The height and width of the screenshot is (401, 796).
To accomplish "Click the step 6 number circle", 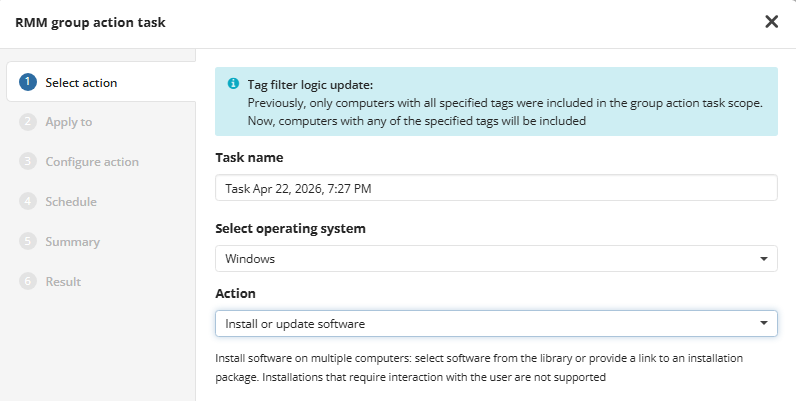I will (28, 281).
